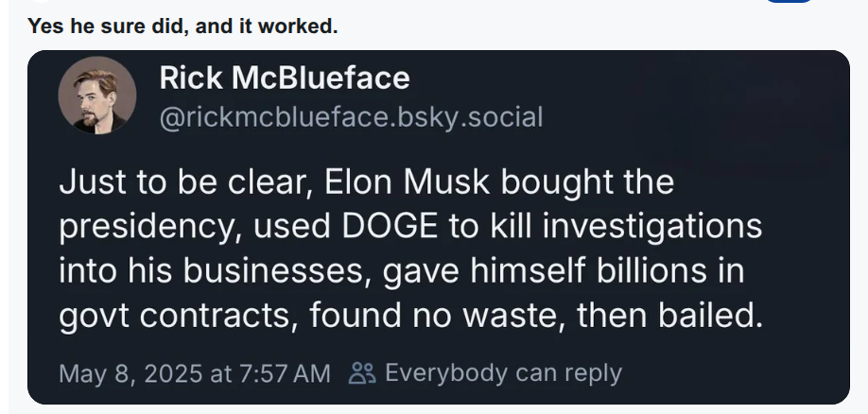Open the @rickmcblueface.bsky.social handle

coord(351,118)
